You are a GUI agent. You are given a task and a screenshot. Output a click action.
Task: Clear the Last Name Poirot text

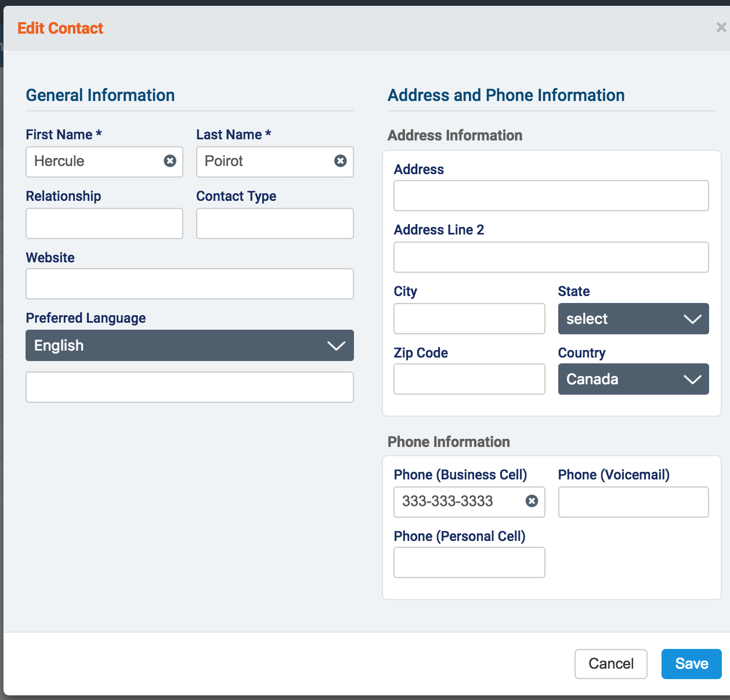coord(341,161)
